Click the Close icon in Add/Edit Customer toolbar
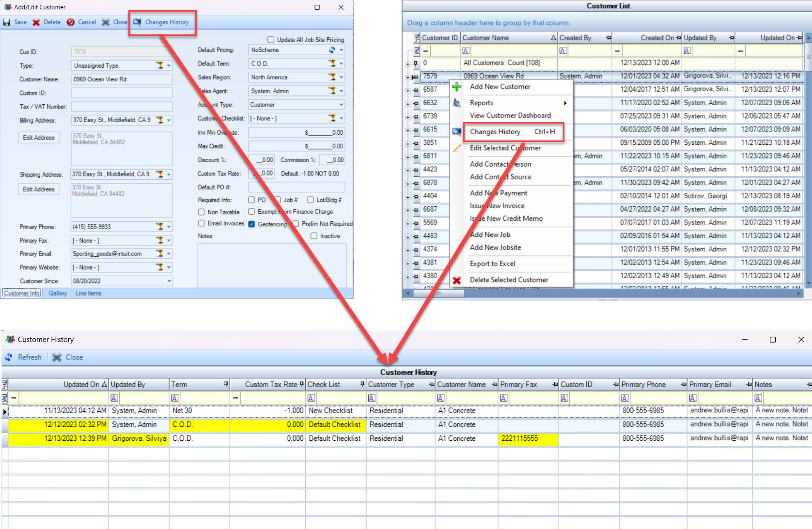Viewport: 812px width, 529px height. point(106,22)
